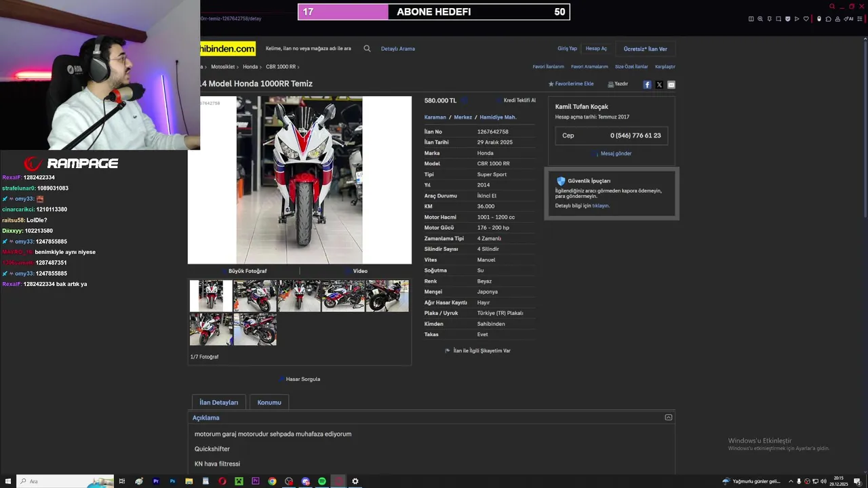868x488 pixels.
Task: Select the last thumbnail in second row
Action: tap(255, 329)
